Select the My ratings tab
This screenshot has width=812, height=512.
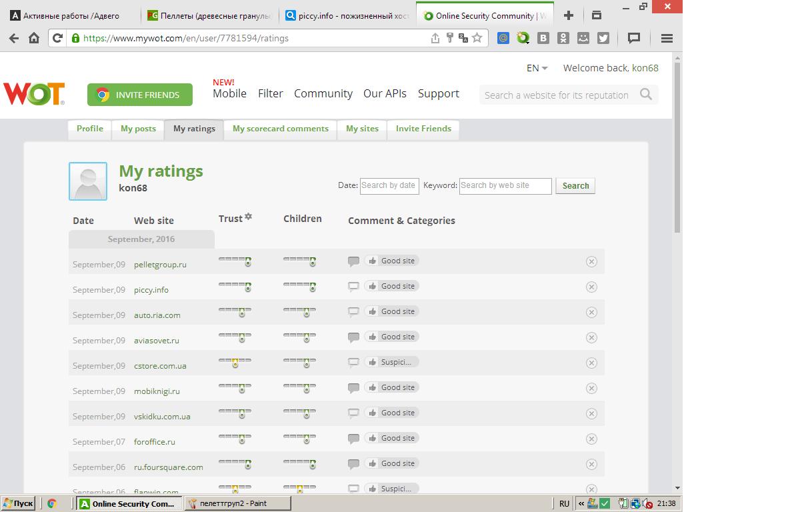point(194,129)
